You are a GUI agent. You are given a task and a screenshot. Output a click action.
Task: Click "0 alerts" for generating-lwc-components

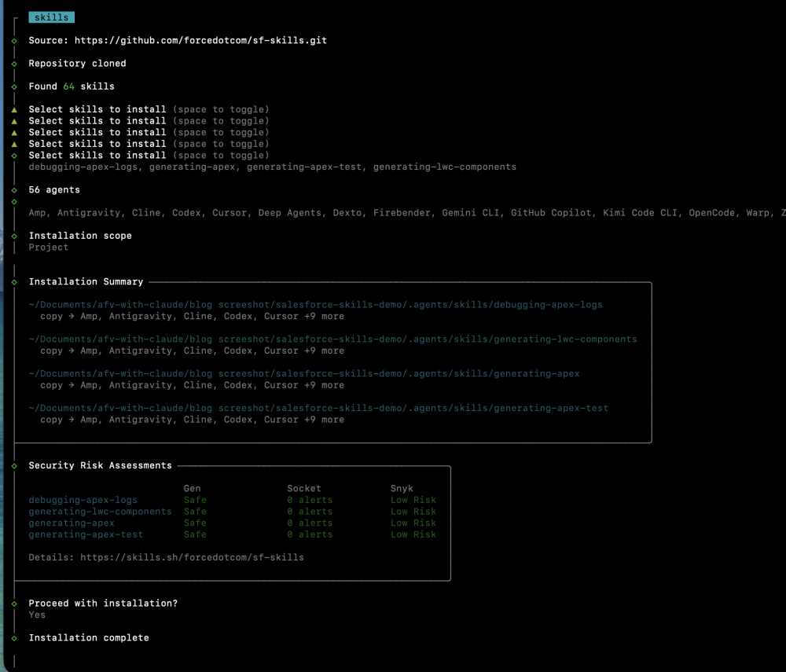click(x=310, y=512)
